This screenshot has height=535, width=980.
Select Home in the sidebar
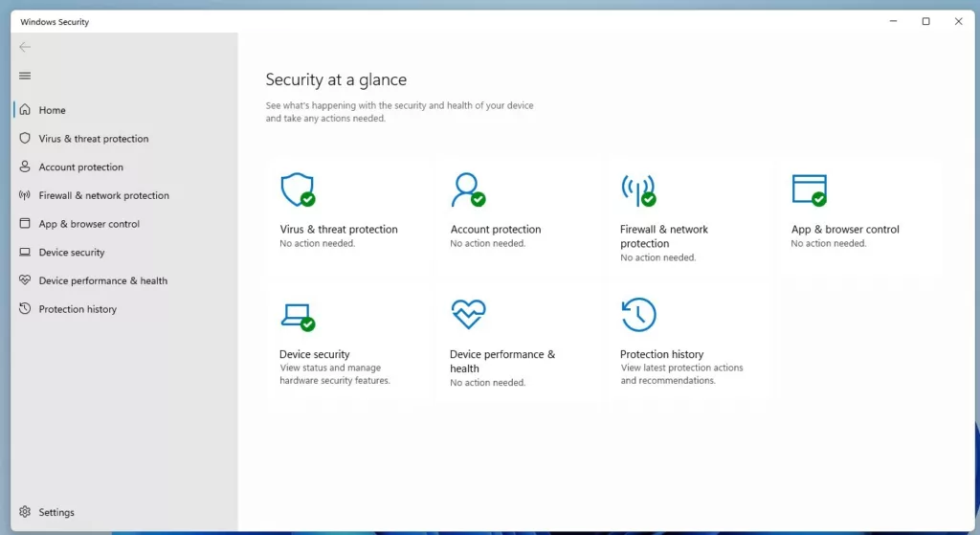click(x=52, y=110)
